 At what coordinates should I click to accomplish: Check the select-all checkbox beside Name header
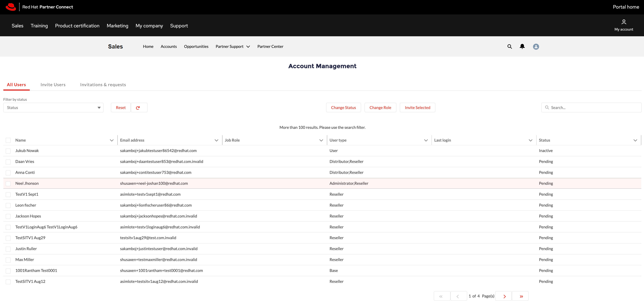pos(8,140)
